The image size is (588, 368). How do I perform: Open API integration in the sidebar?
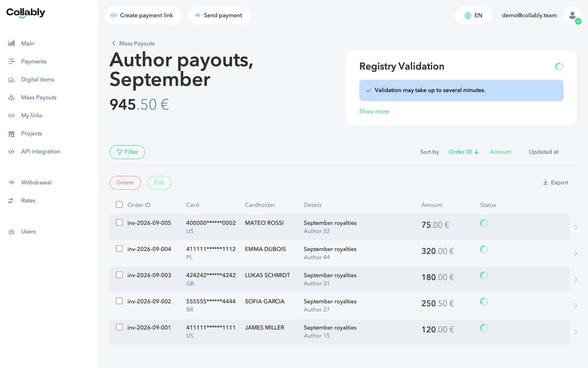(x=41, y=151)
